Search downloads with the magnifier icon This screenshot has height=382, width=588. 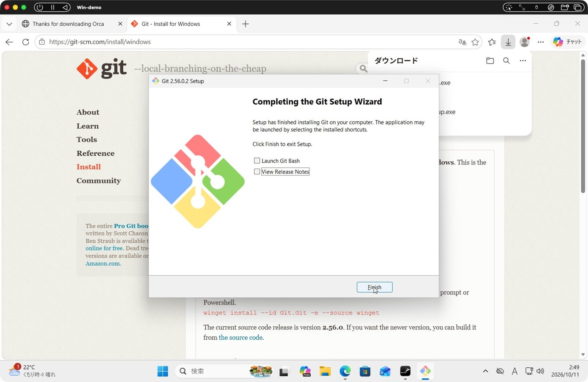click(506, 61)
